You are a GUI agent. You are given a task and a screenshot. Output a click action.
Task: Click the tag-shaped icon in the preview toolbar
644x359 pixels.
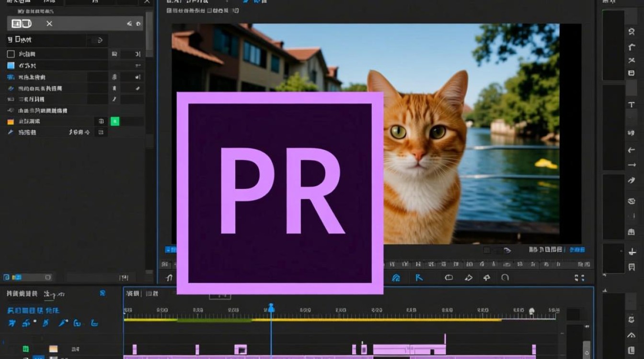pos(469,278)
